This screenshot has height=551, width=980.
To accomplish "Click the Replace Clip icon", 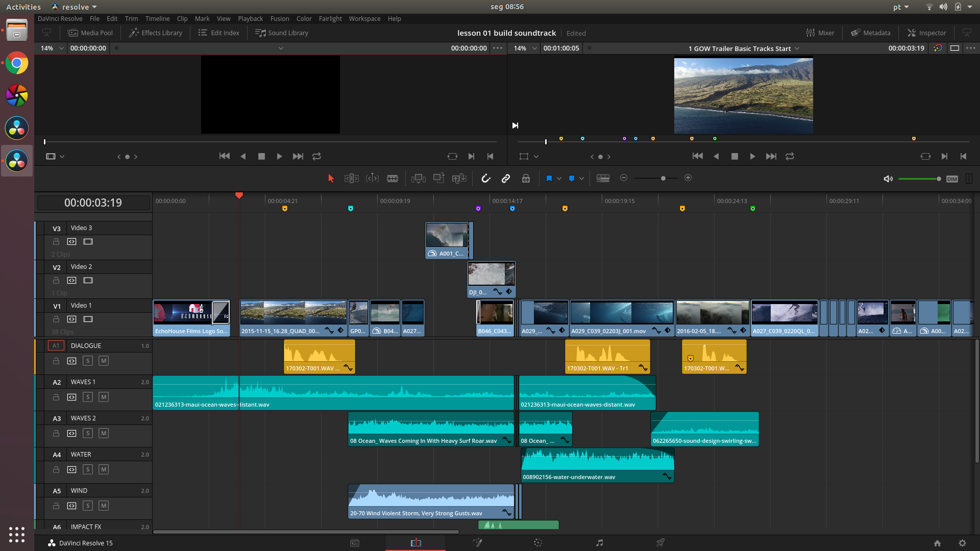I will [459, 178].
